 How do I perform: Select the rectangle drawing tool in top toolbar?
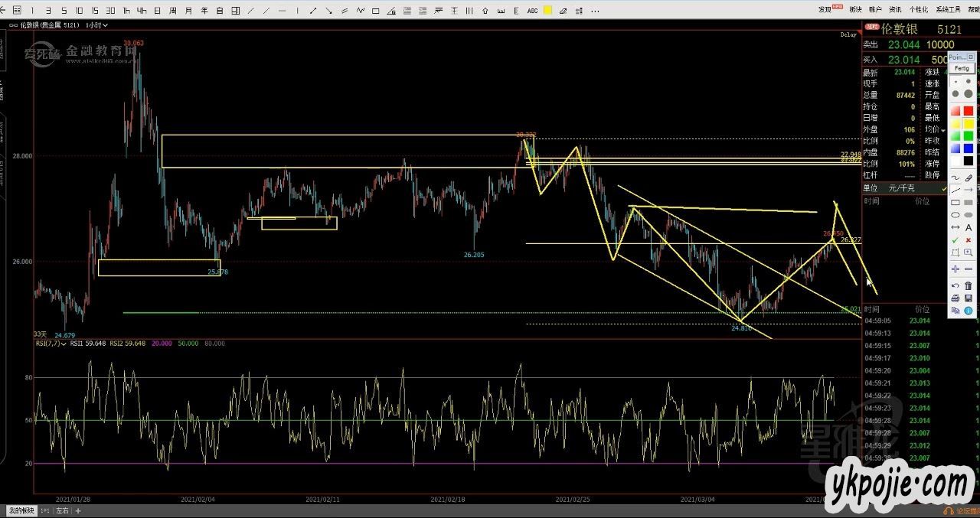pos(374,11)
